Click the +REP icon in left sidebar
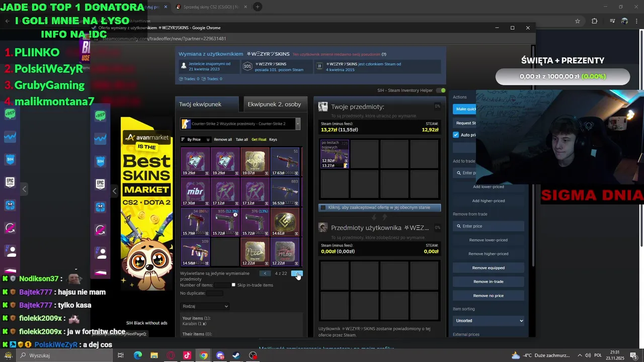 [10, 114]
